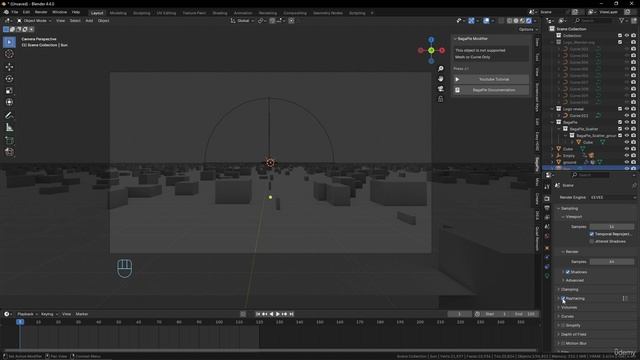The height and width of the screenshot is (360, 640).
Task: Select the Add Cube tool
Action: (x=9, y=140)
